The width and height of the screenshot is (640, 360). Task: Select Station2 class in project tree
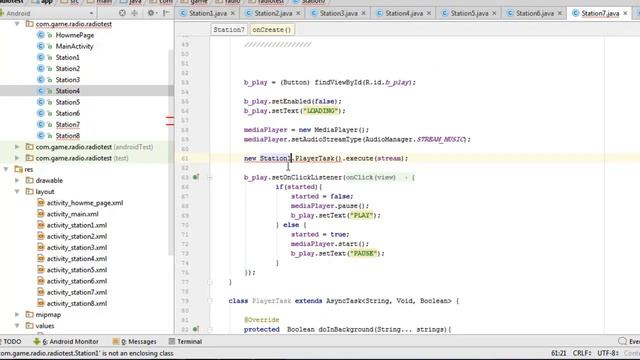67,69
